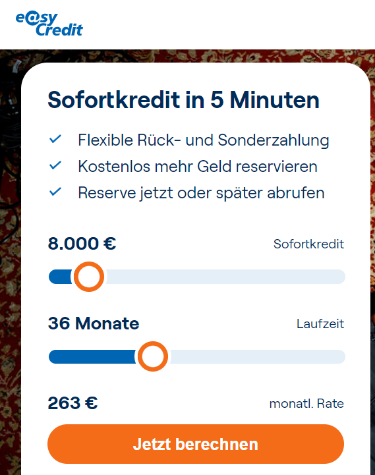This screenshot has width=375, height=475.
Task: Click the easyCredit logo
Action: coord(49,24)
